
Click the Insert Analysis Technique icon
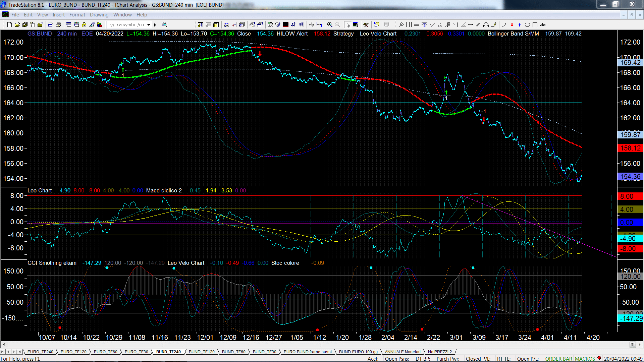[226, 25]
